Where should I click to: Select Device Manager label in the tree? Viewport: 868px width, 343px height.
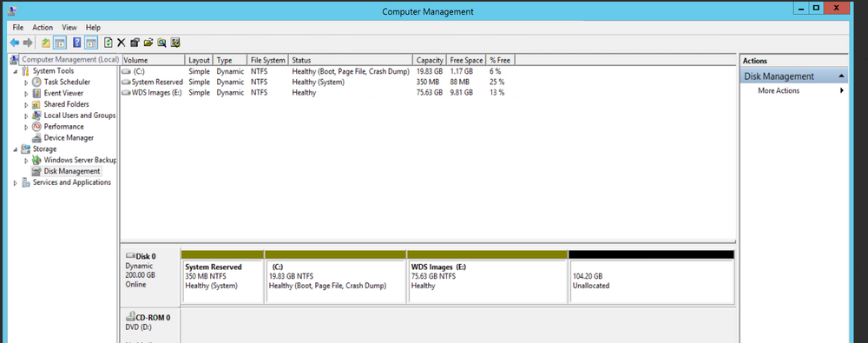click(69, 137)
